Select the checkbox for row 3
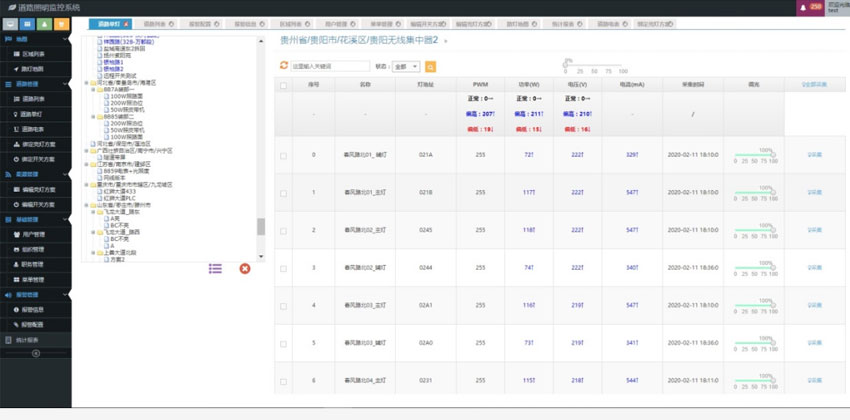Image resolution: width=850 pixels, height=420 pixels. point(284,268)
